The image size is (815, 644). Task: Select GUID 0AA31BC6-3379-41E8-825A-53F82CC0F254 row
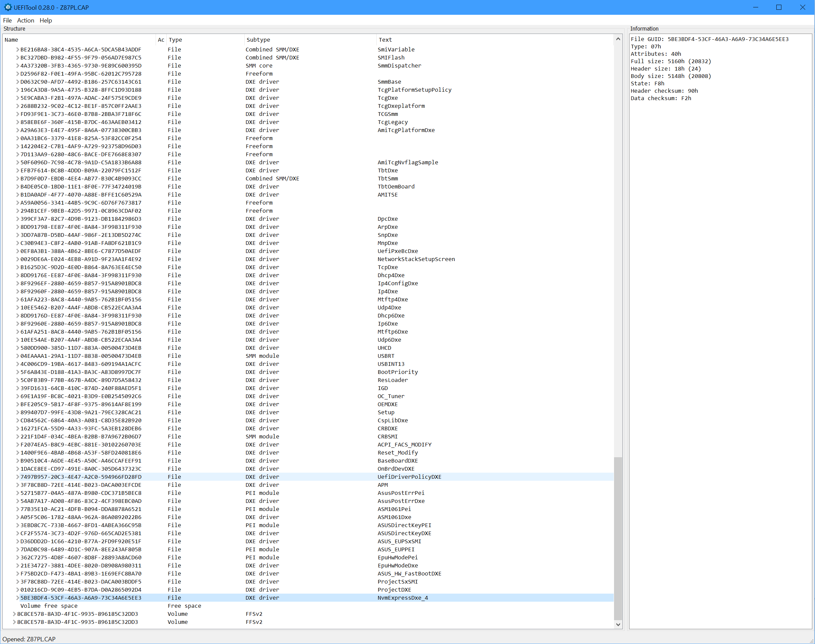308,138
